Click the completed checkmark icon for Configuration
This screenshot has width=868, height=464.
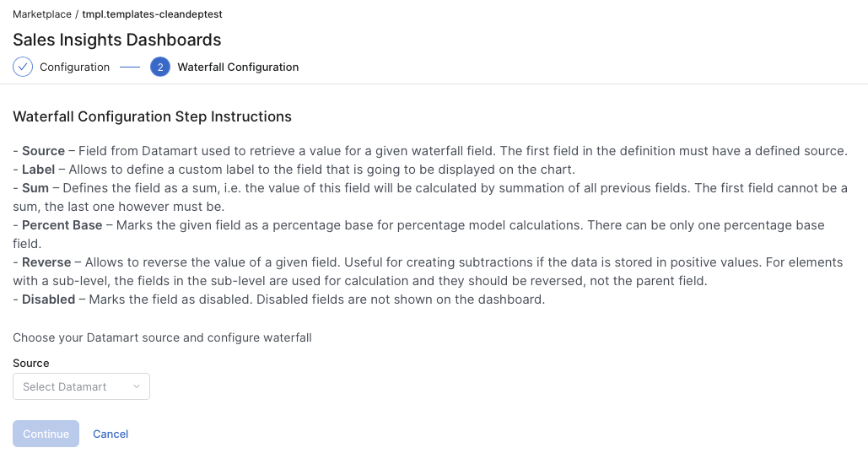click(x=23, y=67)
